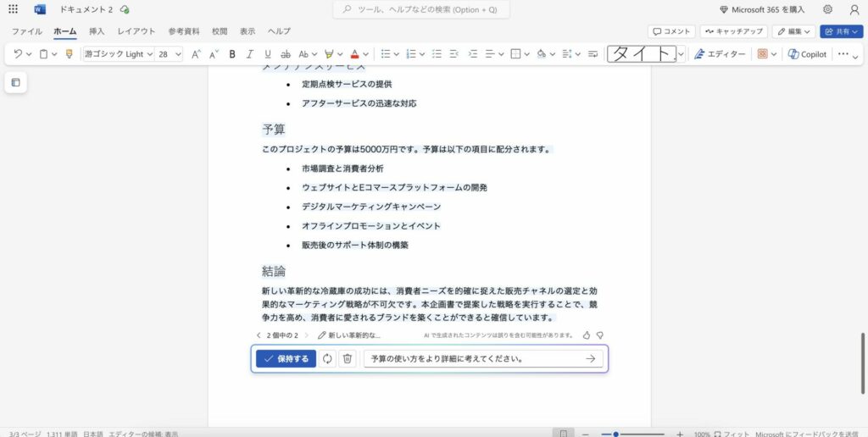This screenshot has height=437, width=868.
Task: Open the paragraph alignment dropdown
Action: coord(494,53)
